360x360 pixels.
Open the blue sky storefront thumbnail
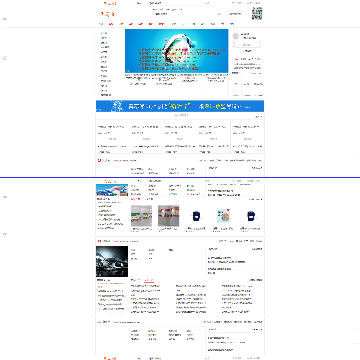coord(112,190)
